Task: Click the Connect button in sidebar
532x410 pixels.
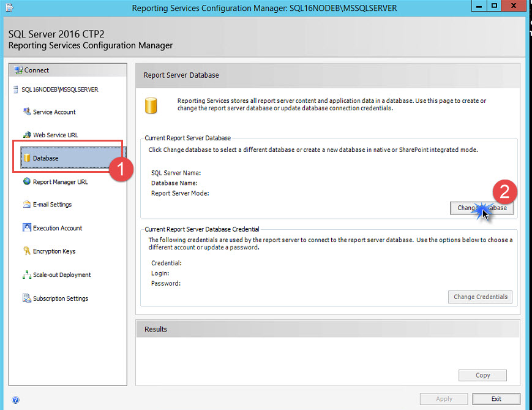Action: 68,70
